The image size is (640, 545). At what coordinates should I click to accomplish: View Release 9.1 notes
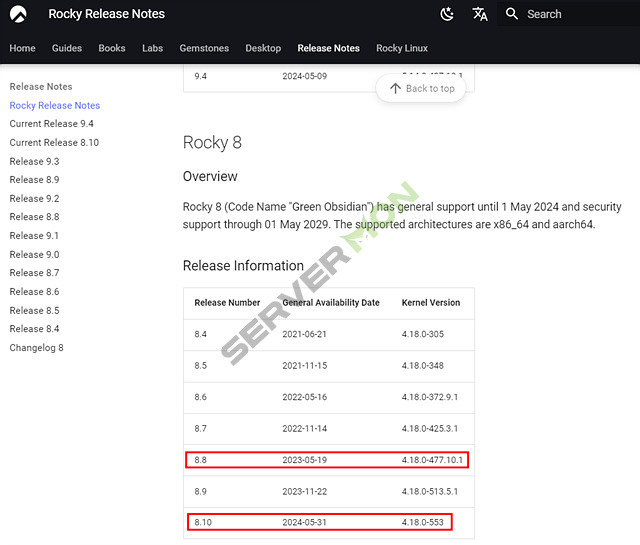point(34,236)
